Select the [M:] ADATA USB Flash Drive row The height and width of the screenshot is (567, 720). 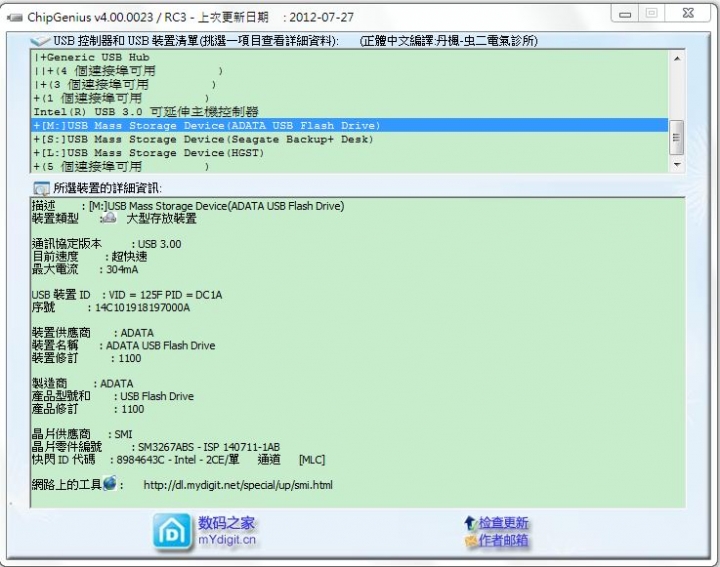click(x=350, y=125)
